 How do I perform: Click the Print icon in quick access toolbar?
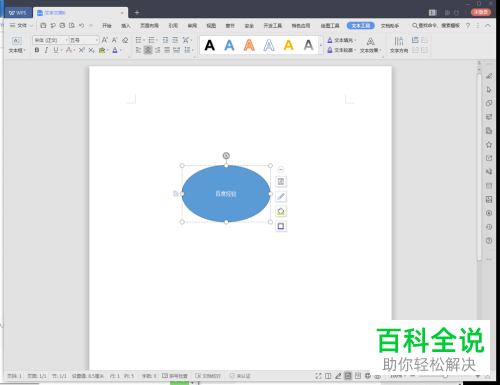[x=62, y=25]
